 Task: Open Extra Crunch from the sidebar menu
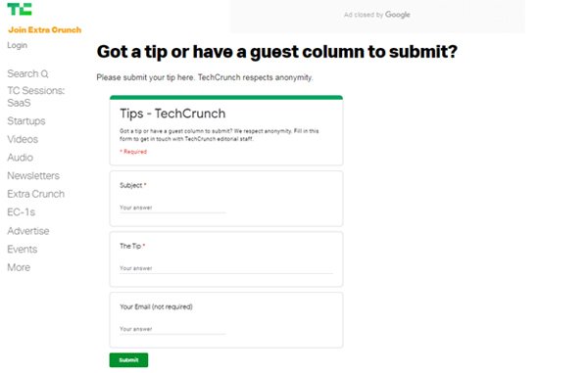point(36,194)
